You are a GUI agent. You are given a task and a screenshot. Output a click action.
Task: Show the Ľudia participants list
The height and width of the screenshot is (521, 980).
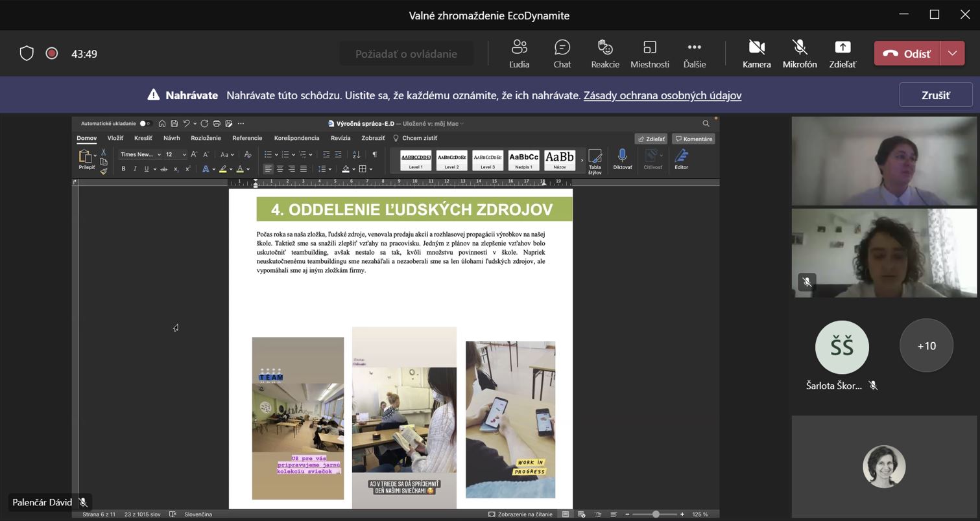click(519, 54)
